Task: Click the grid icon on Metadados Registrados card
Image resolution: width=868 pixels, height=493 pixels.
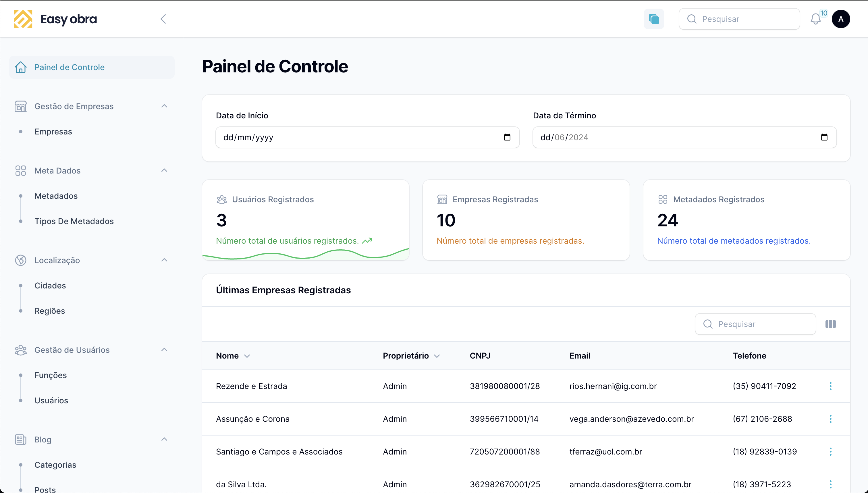Action: pyautogui.click(x=663, y=199)
